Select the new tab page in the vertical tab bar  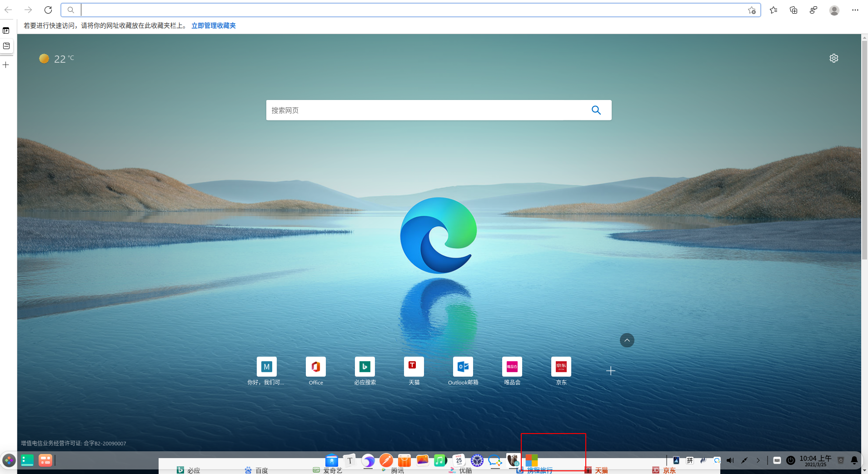click(x=6, y=46)
